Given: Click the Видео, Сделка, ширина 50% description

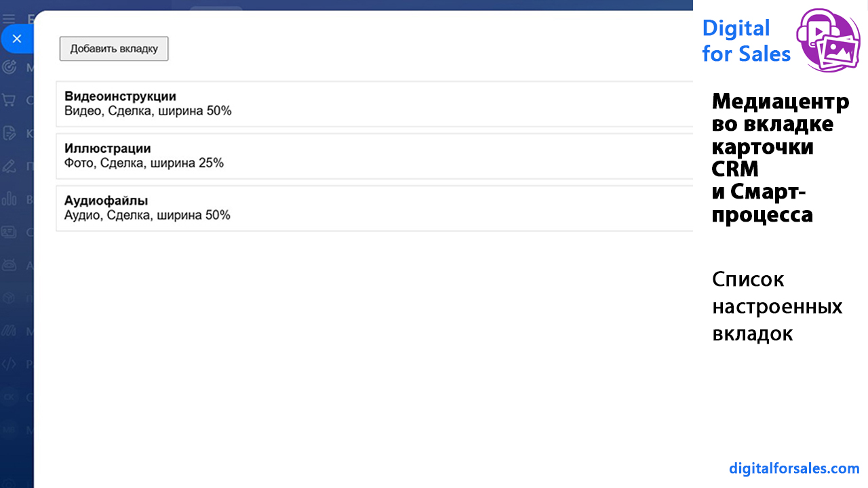Looking at the screenshot, I should point(148,110).
